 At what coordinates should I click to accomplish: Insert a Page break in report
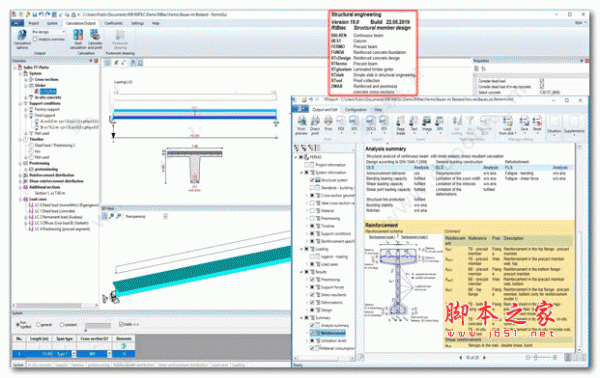coord(400,125)
